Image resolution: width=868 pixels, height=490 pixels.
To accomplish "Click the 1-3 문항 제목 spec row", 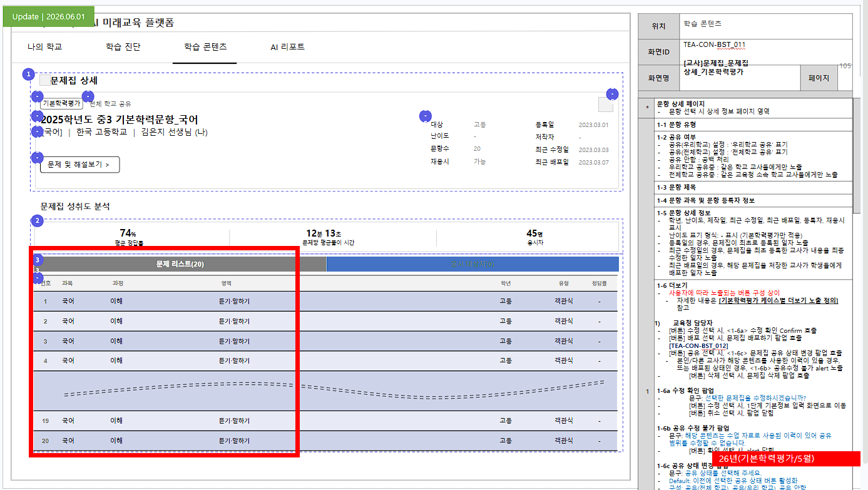I will click(753, 187).
